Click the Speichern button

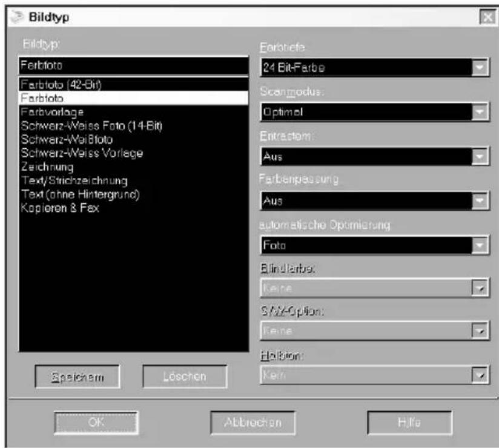[78, 377]
